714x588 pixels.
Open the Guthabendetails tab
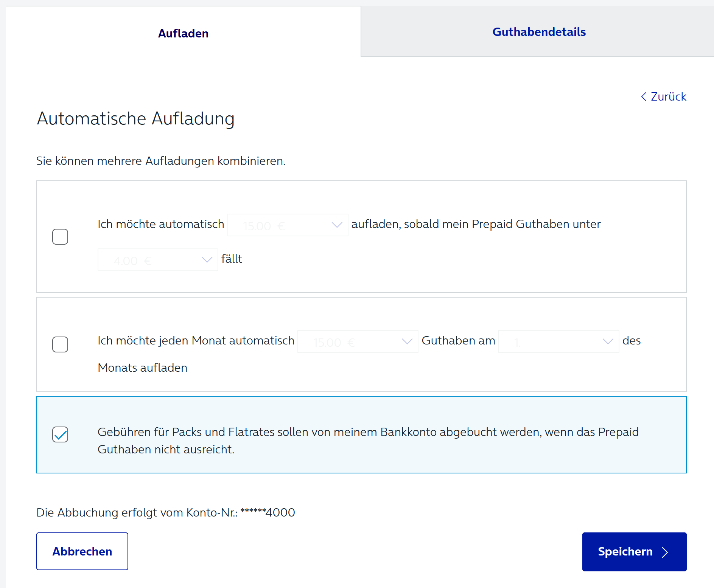pos(538,32)
